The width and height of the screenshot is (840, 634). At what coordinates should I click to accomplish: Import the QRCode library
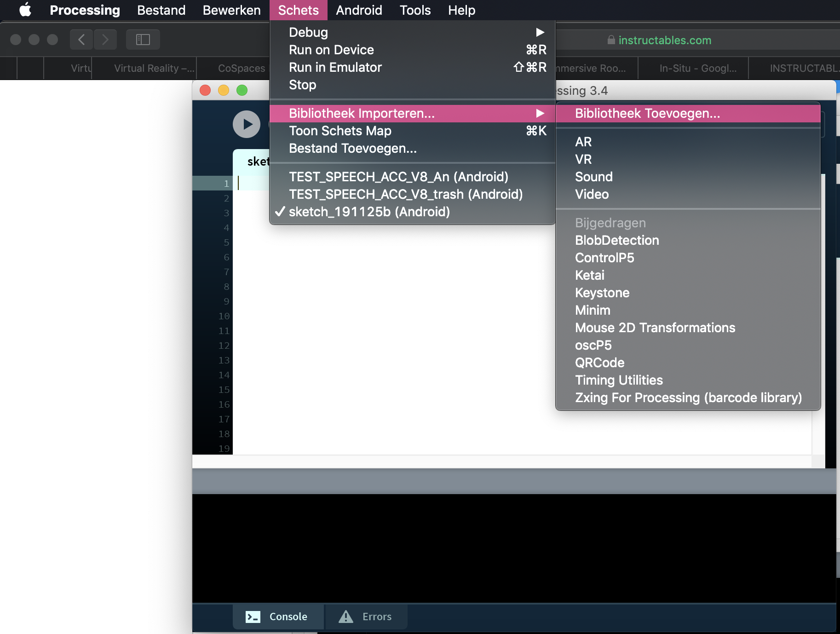point(688,363)
